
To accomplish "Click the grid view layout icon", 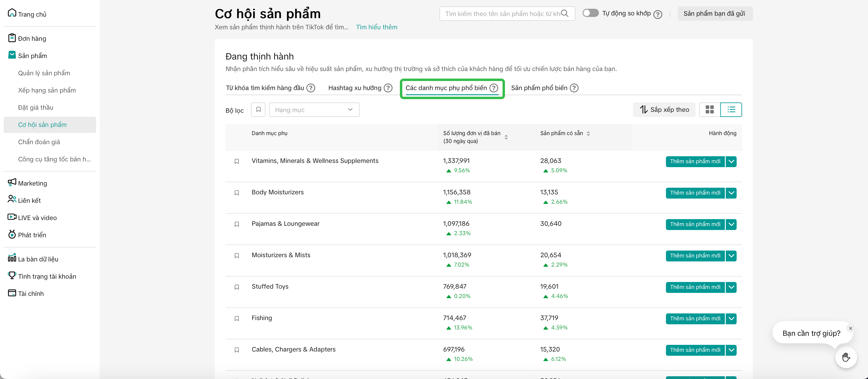I will pos(709,110).
